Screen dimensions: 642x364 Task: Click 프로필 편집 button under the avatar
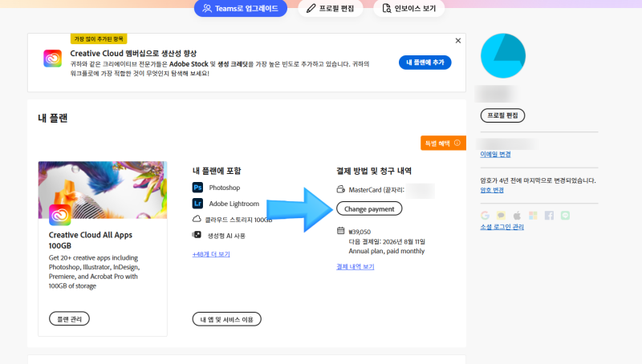pos(502,115)
